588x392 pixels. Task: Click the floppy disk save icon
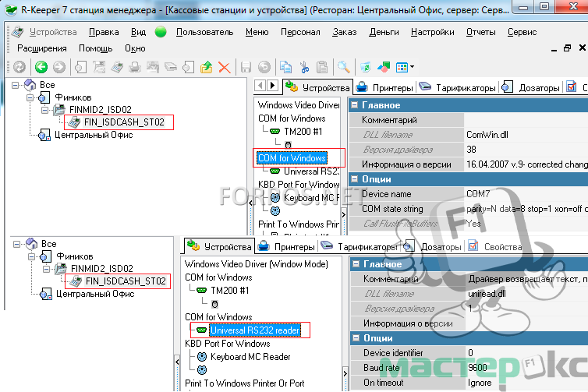click(x=246, y=67)
